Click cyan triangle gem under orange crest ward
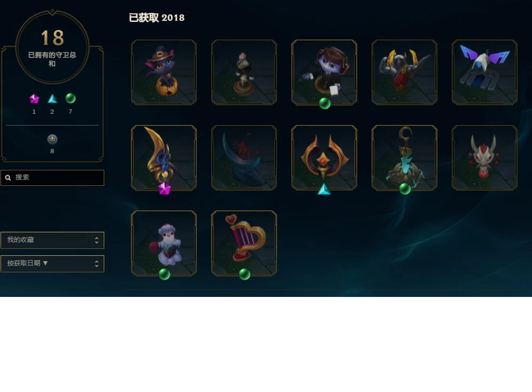Viewport: 532px width, 392px height. [x=324, y=189]
